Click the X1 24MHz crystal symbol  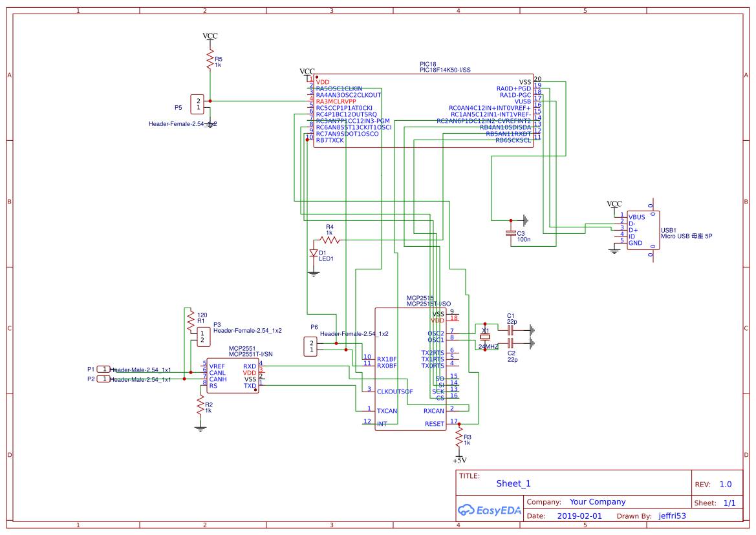tap(486, 336)
